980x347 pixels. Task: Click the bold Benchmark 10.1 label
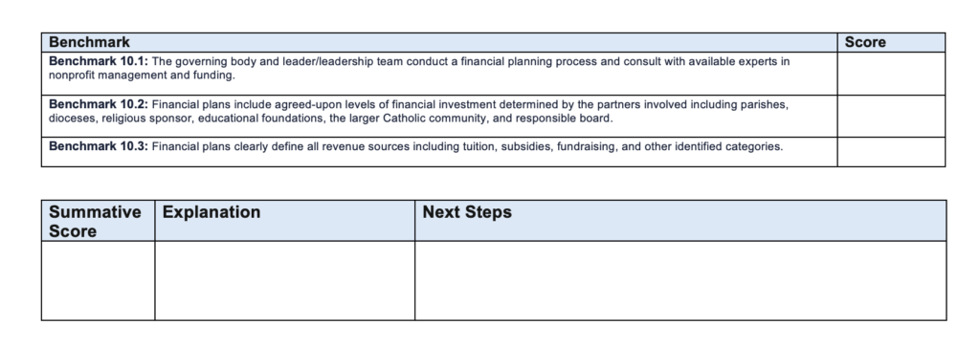99,62
